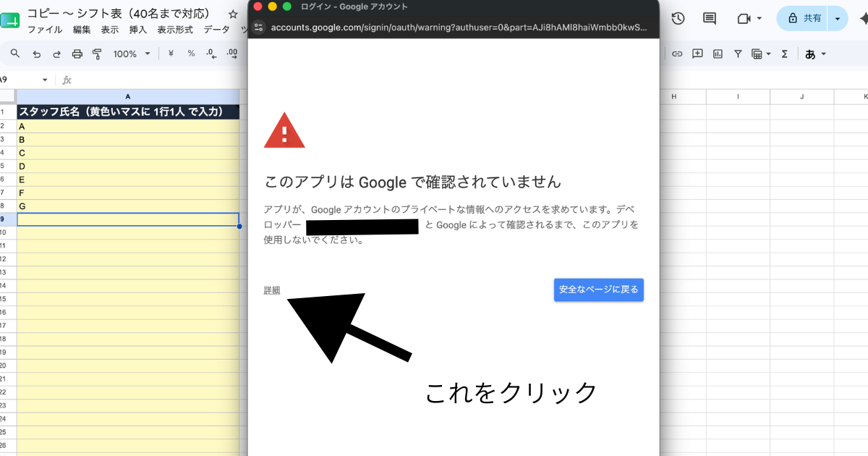The height and width of the screenshot is (456, 868).
Task: Open site info icon in address bar
Action: [x=260, y=28]
